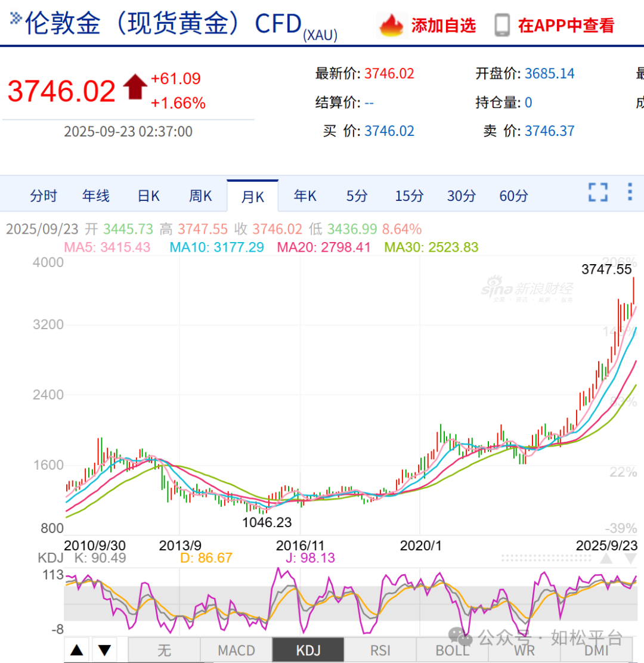Click the 最新价 value 3746.02

pyautogui.click(x=389, y=73)
